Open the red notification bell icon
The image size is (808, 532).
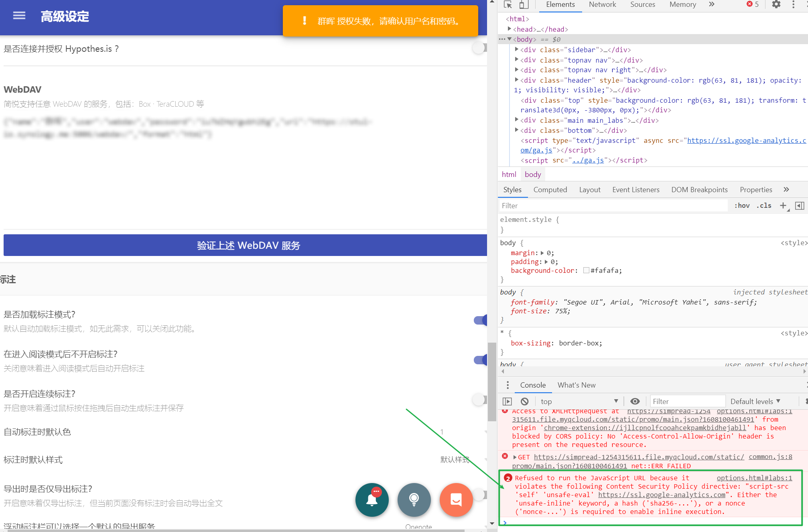point(372,500)
